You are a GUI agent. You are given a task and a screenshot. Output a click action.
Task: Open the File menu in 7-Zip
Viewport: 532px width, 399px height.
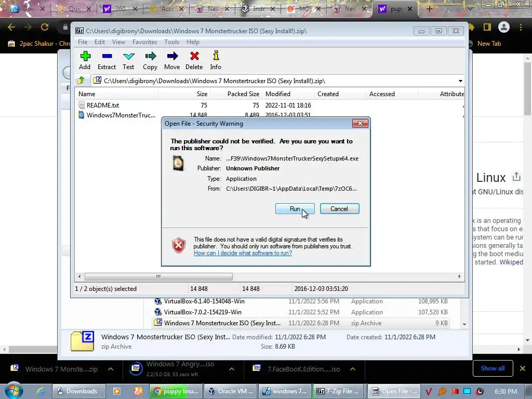[x=83, y=42]
